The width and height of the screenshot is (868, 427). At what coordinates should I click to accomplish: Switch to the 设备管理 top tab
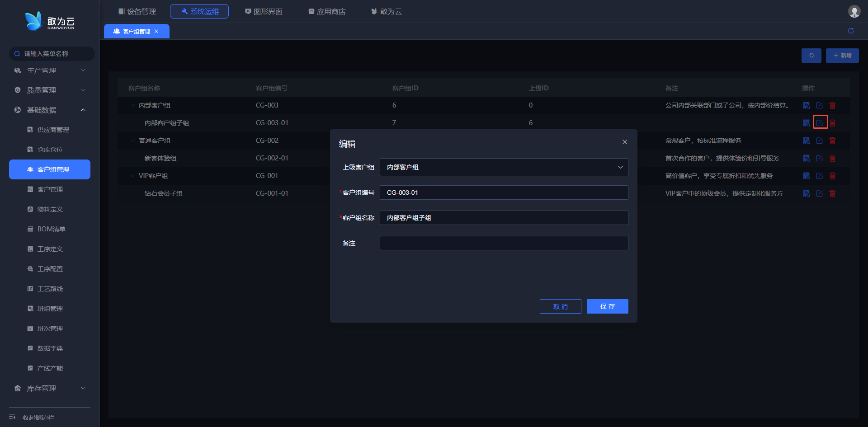click(137, 11)
